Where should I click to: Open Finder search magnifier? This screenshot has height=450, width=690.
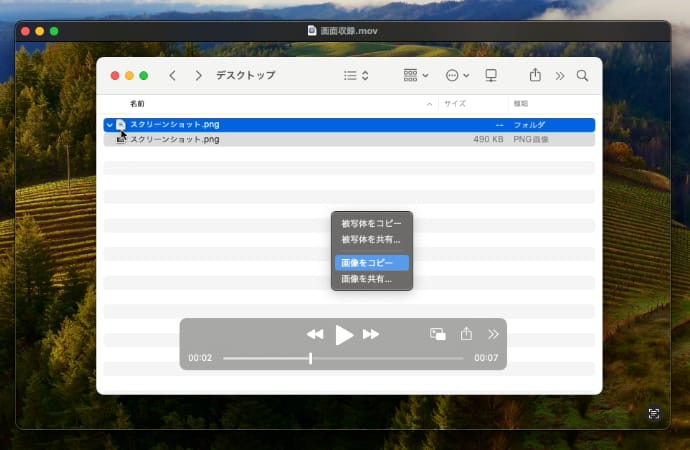click(x=582, y=75)
